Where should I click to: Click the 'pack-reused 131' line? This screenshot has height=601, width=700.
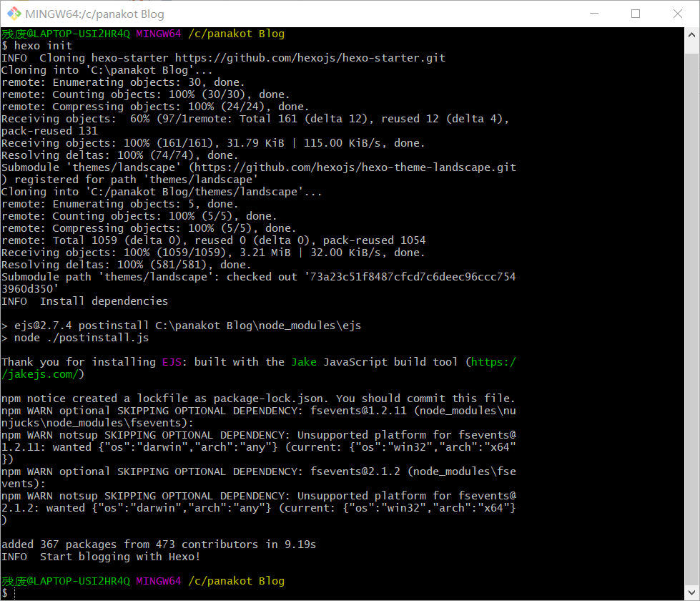tap(49, 131)
